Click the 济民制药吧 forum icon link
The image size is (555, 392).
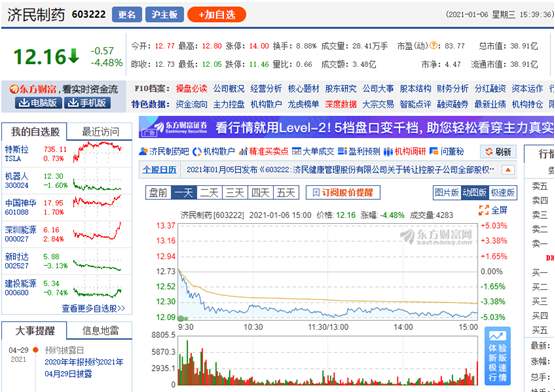(x=164, y=152)
